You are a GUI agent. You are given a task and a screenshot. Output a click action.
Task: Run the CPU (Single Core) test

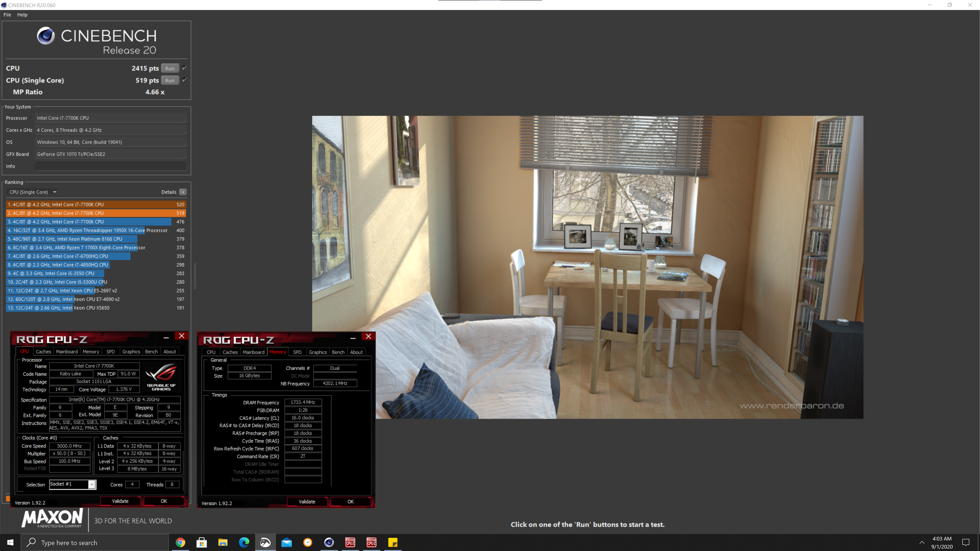(170, 80)
